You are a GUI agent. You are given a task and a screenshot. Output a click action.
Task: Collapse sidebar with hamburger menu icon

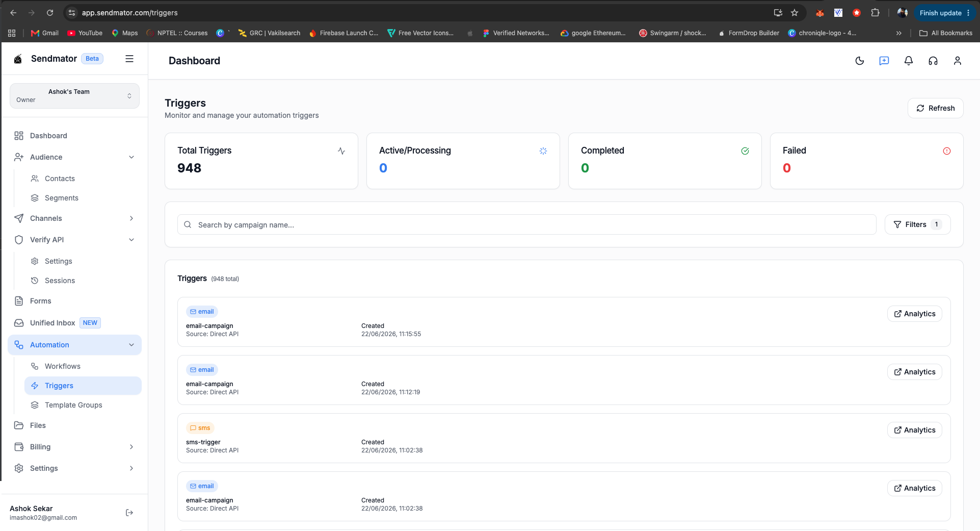click(x=129, y=59)
